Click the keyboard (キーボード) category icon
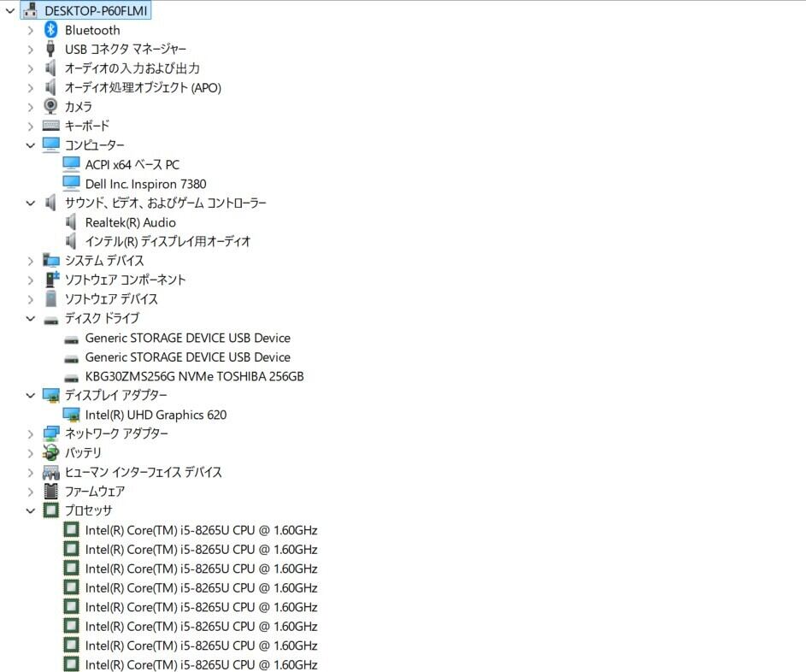 point(50,126)
